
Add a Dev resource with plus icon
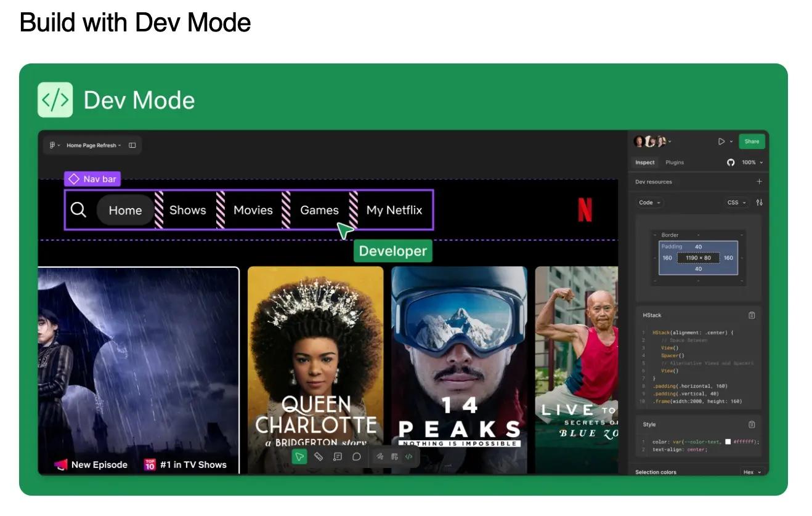[759, 182]
